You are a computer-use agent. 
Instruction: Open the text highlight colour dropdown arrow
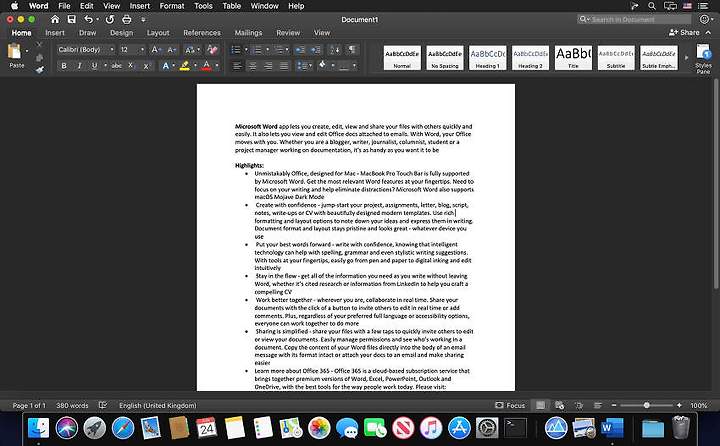pos(195,66)
